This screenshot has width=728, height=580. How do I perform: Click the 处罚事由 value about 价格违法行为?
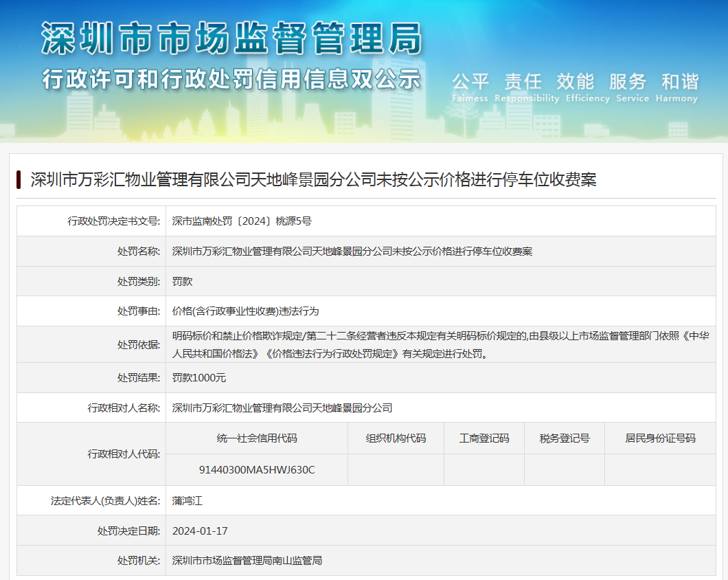coord(245,311)
